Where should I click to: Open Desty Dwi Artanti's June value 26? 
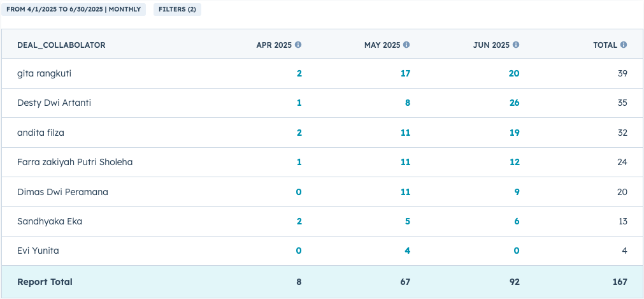click(x=513, y=103)
